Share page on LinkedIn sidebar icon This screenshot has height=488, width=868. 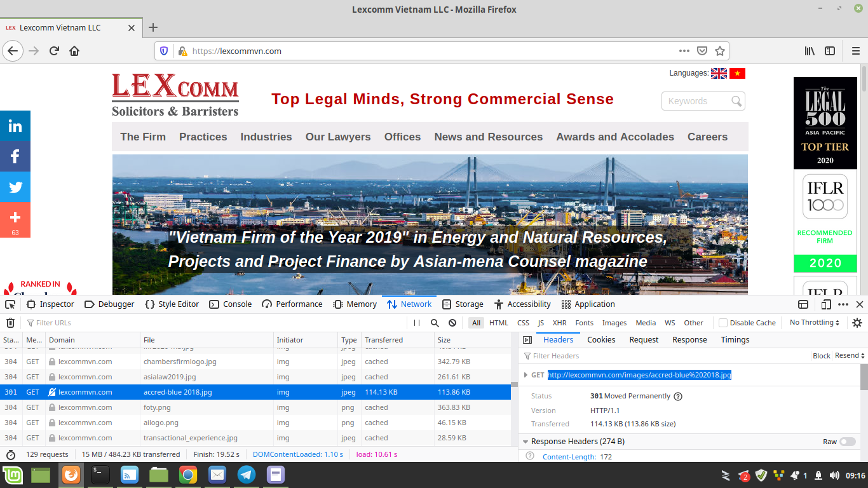tap(15, 126)
